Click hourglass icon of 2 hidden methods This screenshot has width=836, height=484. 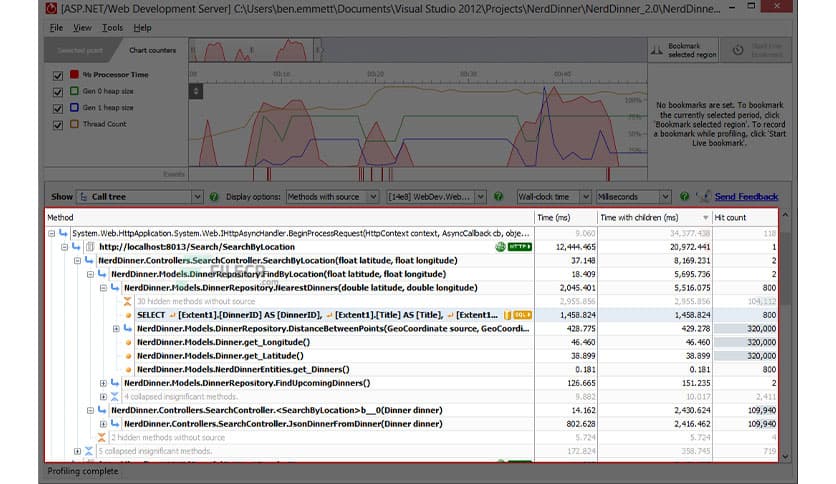(101, 438)
